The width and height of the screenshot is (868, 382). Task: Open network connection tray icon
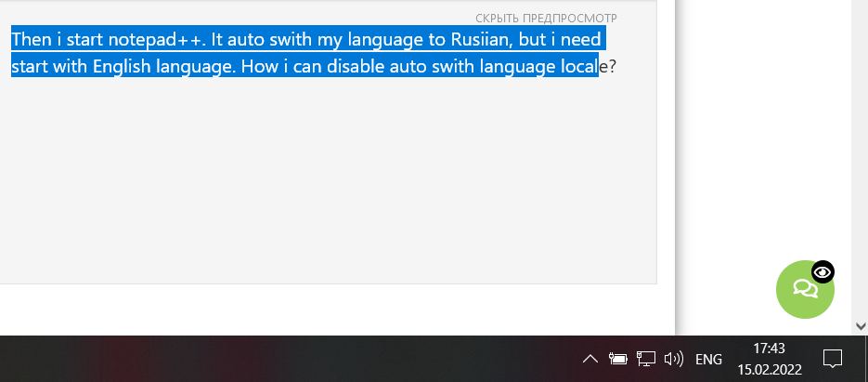645,359
